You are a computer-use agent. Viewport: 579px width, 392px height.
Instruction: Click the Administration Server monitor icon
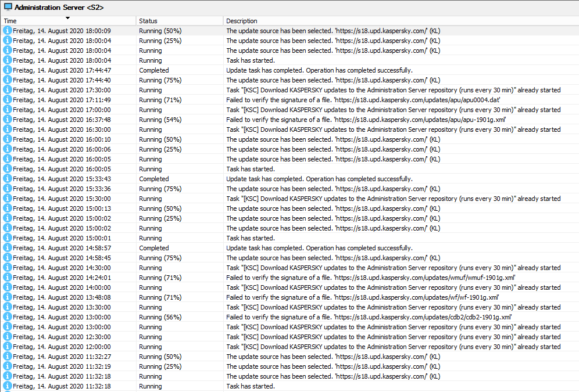point(8,7)
